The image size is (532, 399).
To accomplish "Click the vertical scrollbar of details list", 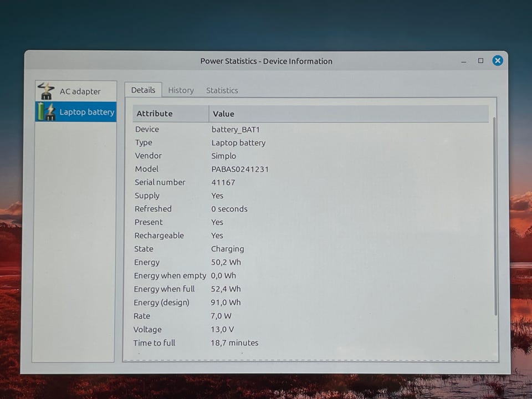I will [495, 216].
